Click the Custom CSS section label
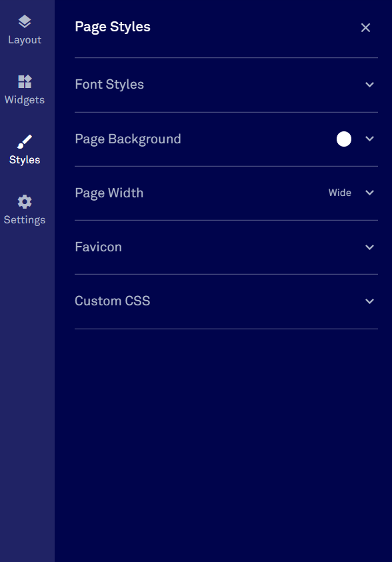Image resolution: width=392 pixels, height=562 pixels. (112, 301)
